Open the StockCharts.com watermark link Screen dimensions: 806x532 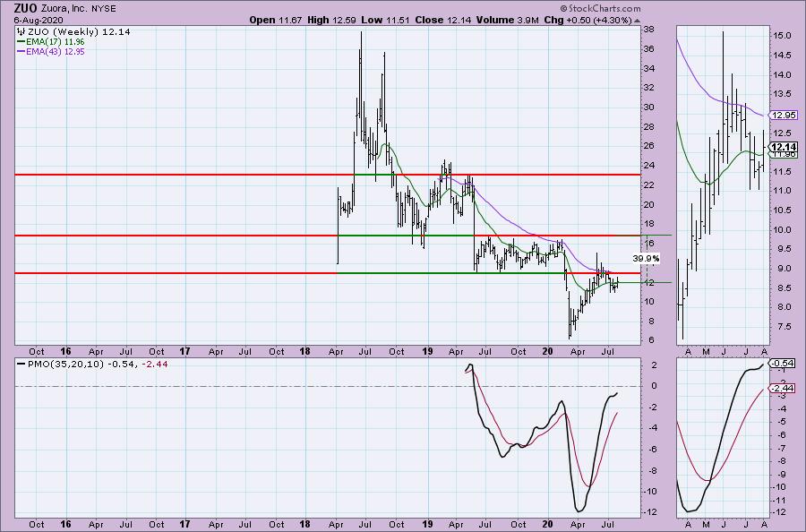600,8
